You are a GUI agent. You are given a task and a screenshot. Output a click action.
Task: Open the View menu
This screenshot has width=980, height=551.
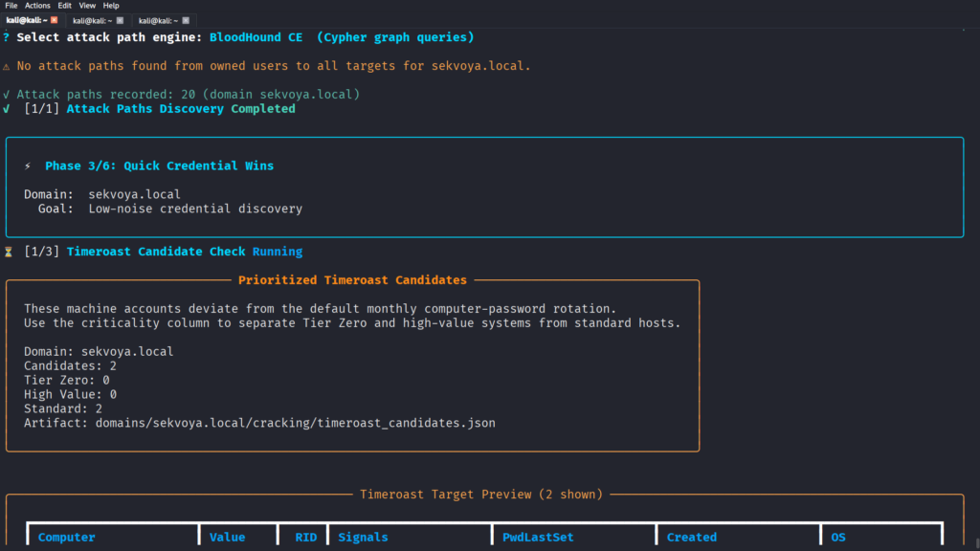pyautogui.click(x=87, y=6)
